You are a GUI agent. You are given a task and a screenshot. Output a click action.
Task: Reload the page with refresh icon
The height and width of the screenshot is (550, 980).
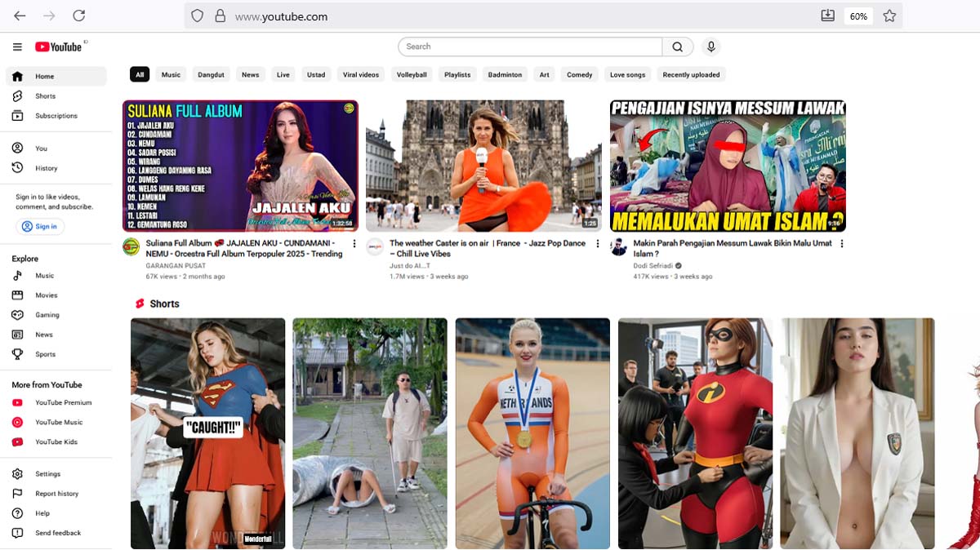pos(78,16)
